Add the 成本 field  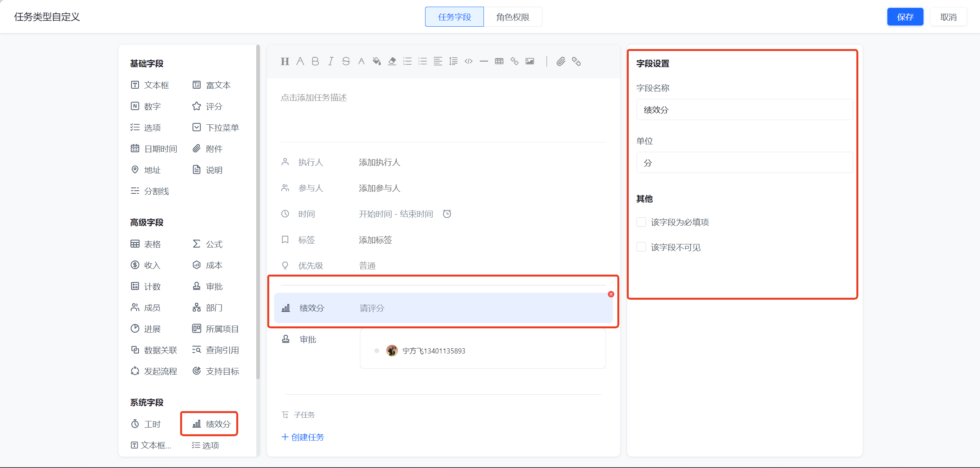click(207, 265)
